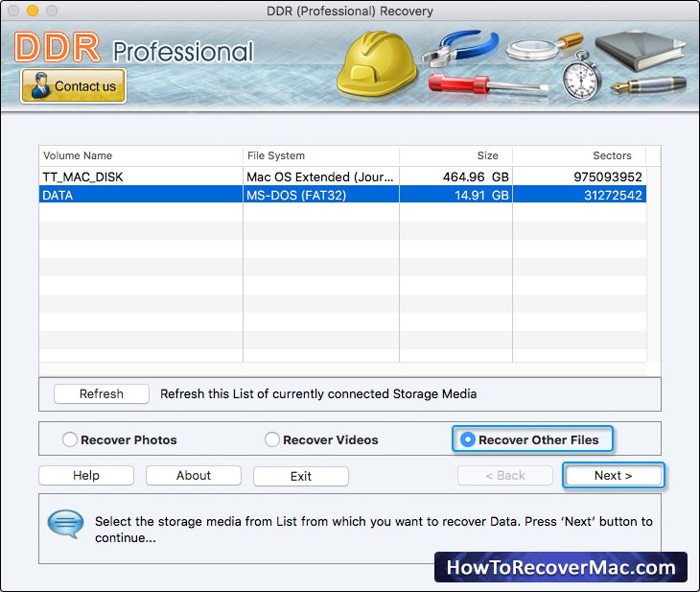
Task: Click the gray book icon
Action: point(640,50)
